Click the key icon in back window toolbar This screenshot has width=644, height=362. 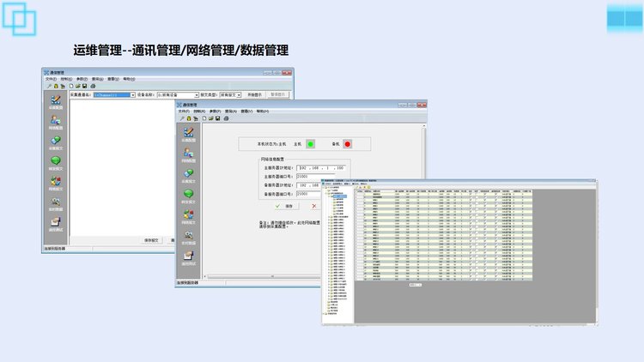[49, 86]
